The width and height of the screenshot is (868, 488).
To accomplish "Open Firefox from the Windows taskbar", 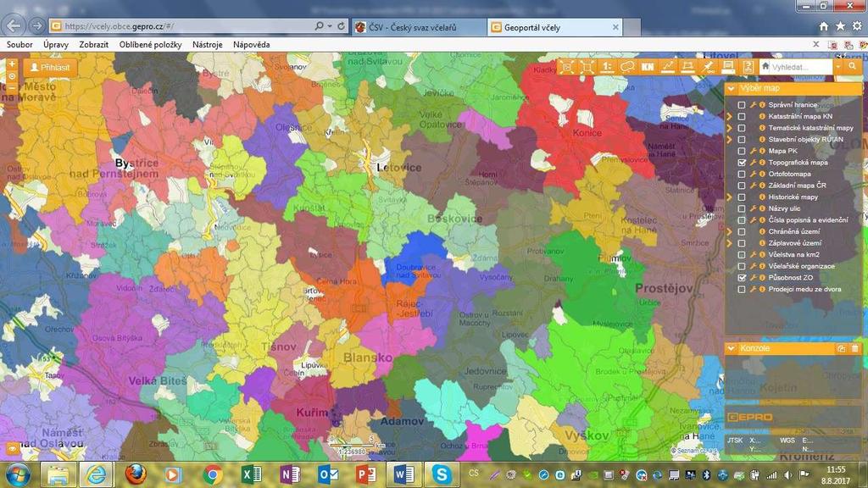I will (x=135, y=474).
